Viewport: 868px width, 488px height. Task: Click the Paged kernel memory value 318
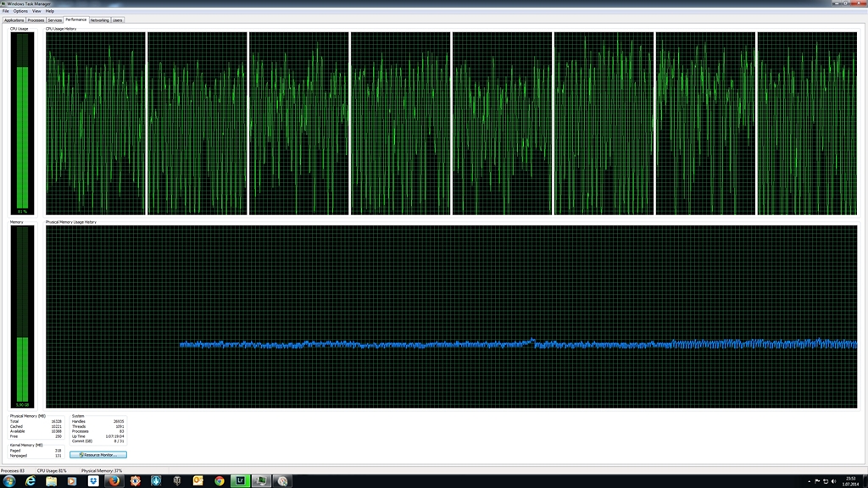(x=58, y=451)
